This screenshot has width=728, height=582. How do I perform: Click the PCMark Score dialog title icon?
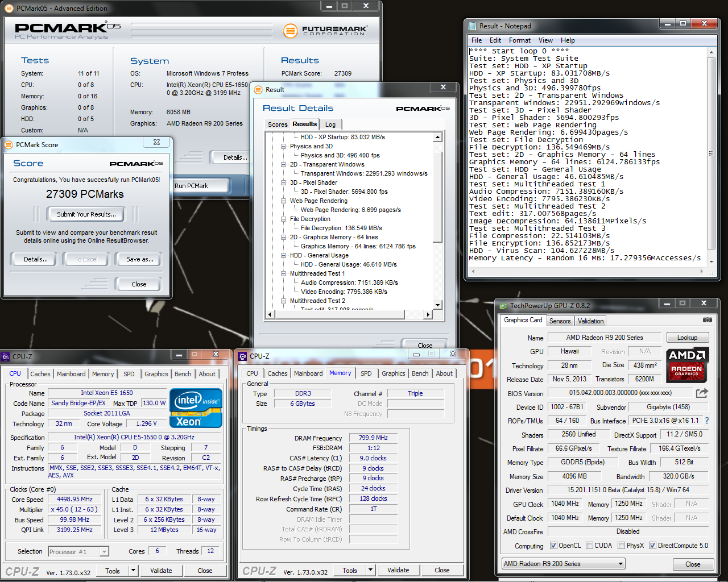point(9,145)
